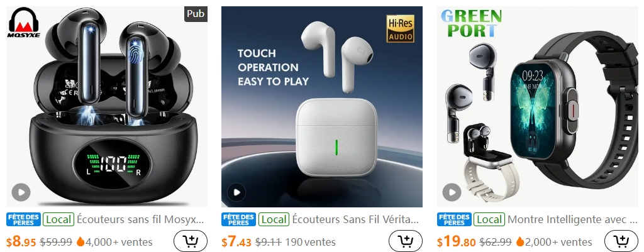Add Mosyxe earbuds to cart
Image resolution: width=644 pixels, height=252 pixels.
(x=190, y=241)
